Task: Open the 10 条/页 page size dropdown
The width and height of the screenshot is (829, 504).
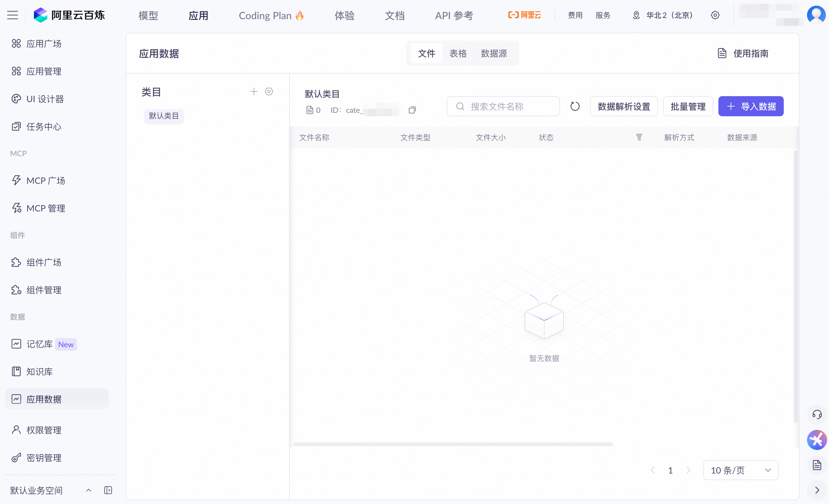Action: 740,470
